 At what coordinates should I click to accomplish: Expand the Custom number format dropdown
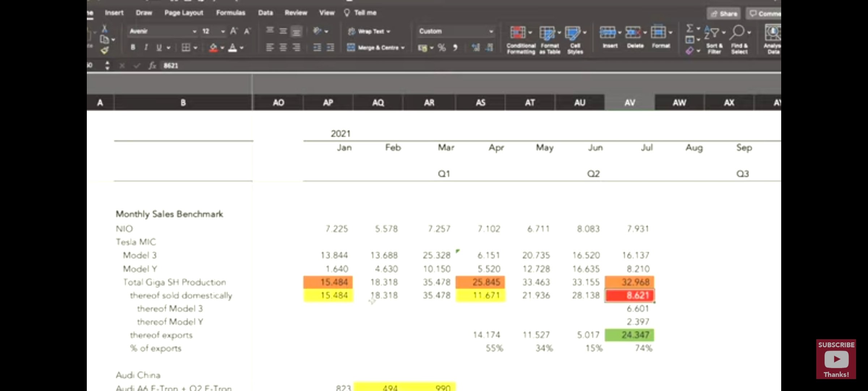point(491,31)
